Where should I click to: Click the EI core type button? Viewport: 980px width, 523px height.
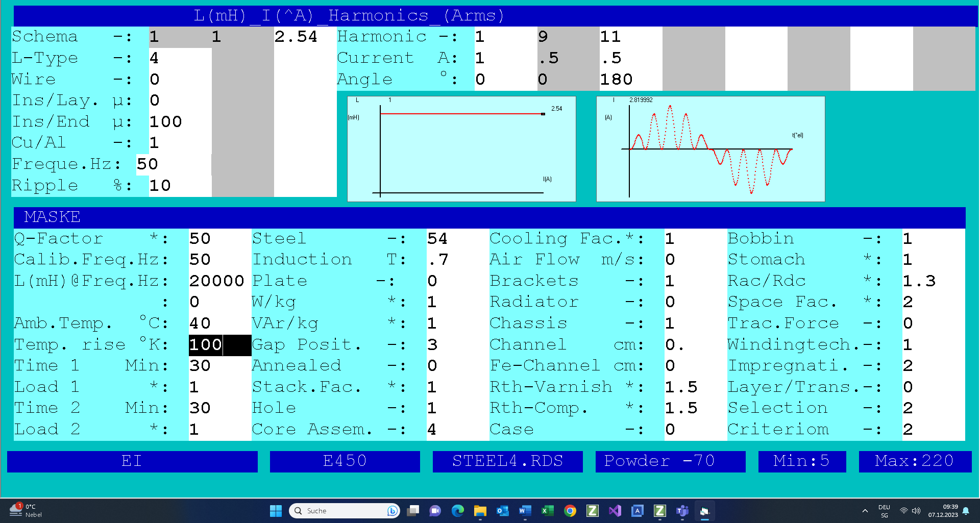tap(132, 461)
